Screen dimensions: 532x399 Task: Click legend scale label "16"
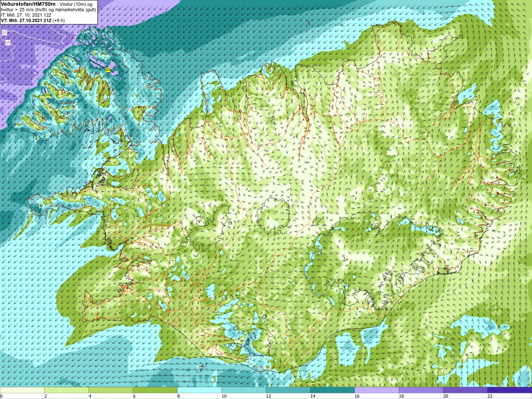coord(357,397)
